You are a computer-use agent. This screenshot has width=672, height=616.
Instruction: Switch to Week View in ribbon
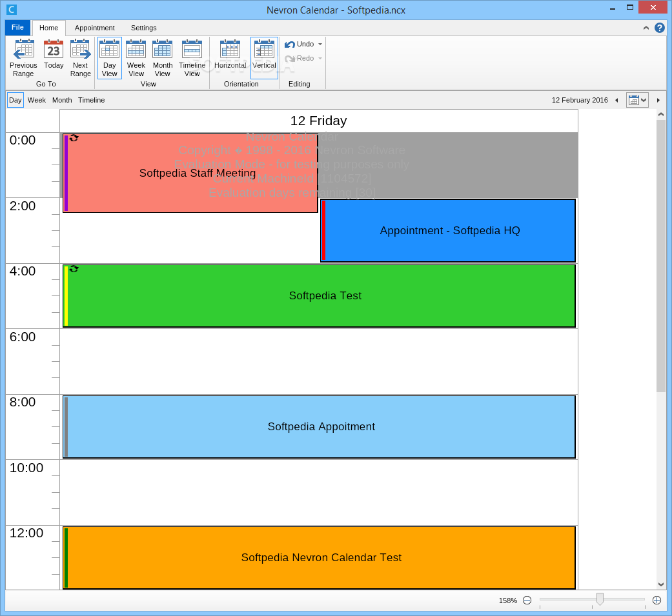pos(136,58)
